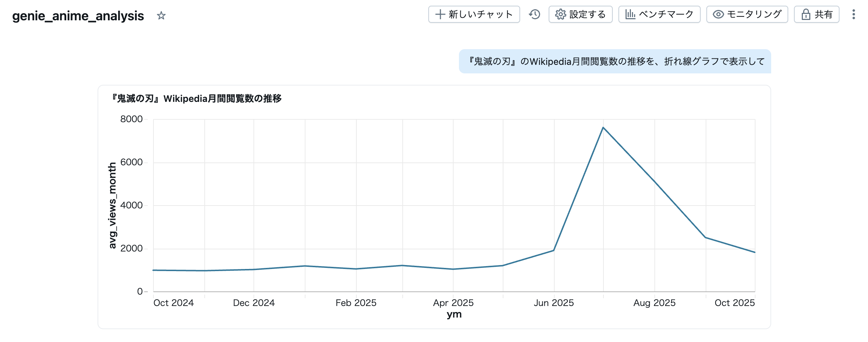The height and width of the screenshot is (342, 868).
Task: Click the Jun 2025 data point on line
Action: (x=554, y=250)
